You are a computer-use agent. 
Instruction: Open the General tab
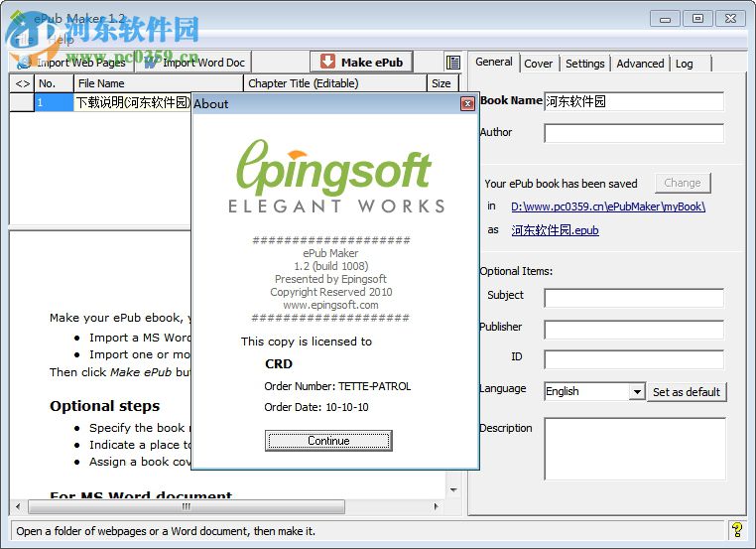click(494, 62)
